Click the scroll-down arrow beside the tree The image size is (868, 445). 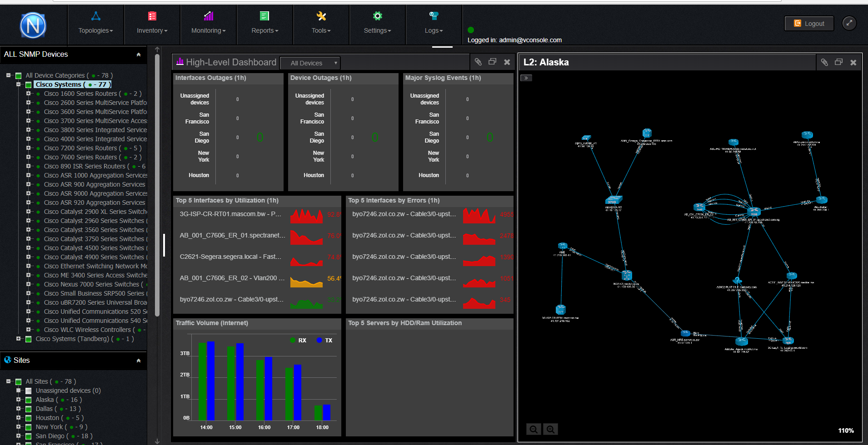click(157, 441)
